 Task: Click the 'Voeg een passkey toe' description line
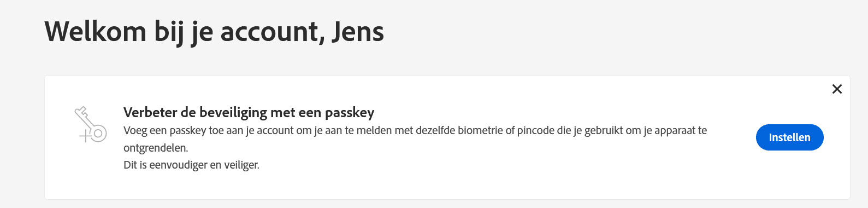415,131
